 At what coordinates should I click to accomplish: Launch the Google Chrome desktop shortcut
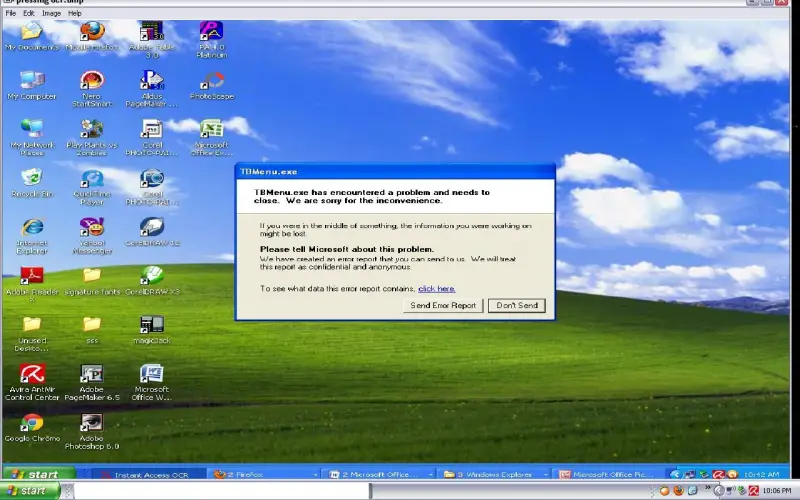pyautogui.click(x=32, y=428)
